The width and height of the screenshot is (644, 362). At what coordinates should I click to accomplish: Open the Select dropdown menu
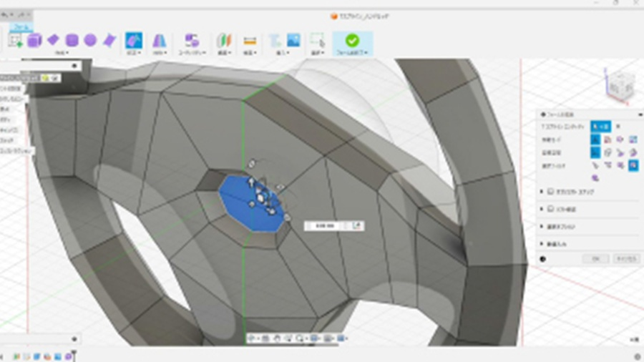pos(318,53)
